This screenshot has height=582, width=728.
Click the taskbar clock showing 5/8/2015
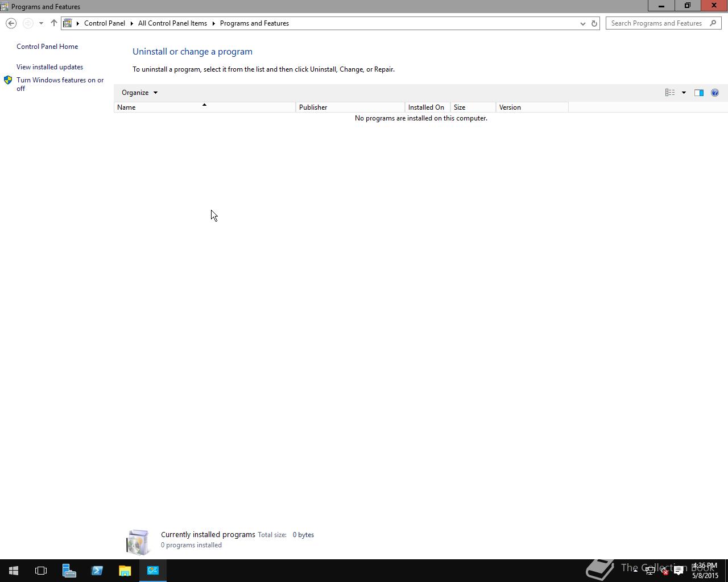(705, 571)
